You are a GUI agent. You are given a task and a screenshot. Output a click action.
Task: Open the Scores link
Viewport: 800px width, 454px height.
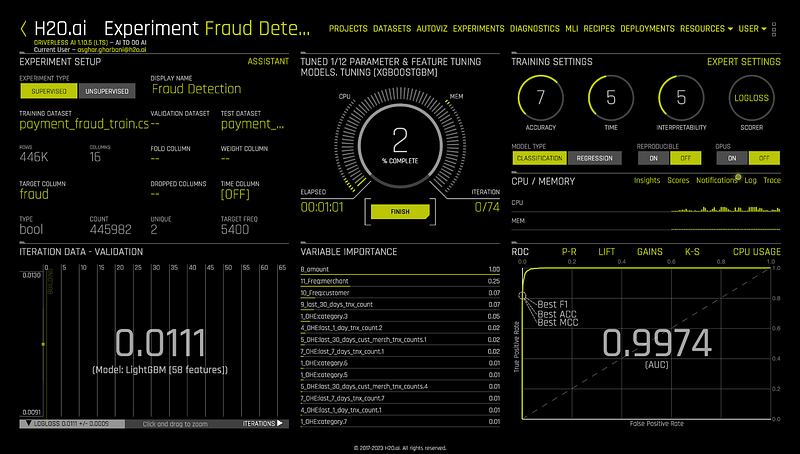point(678,180)
